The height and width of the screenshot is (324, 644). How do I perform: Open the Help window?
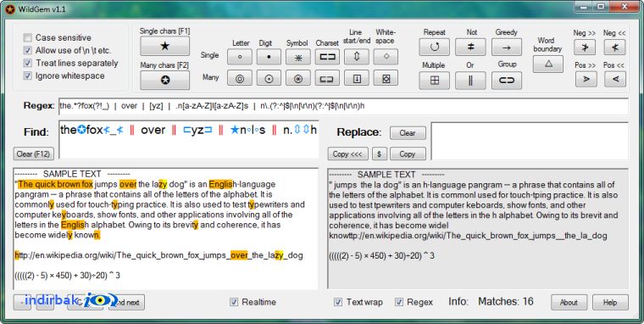click(610, 302)
